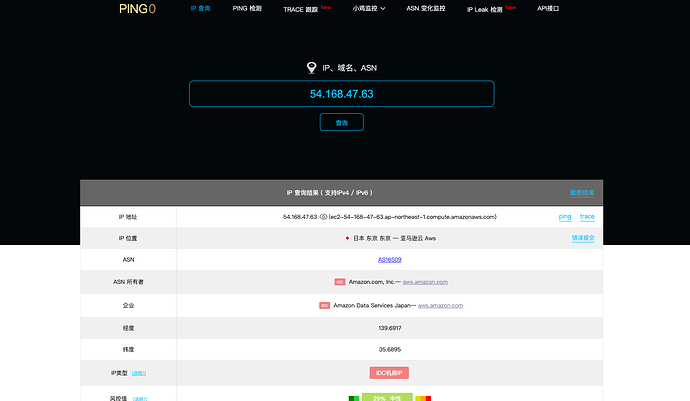Open the ASN 变化监控 page
Image resolution: width=690 pixels, height=401 pixels.
pyautogui.click(x=426, y=8)
